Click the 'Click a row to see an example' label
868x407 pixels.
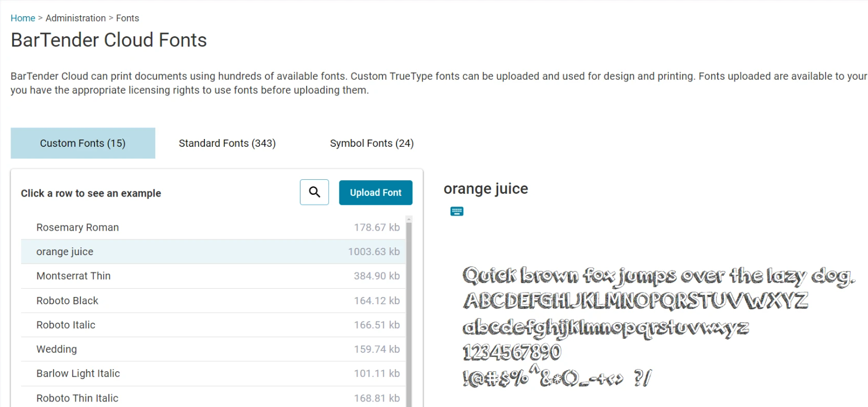[91, 193]
